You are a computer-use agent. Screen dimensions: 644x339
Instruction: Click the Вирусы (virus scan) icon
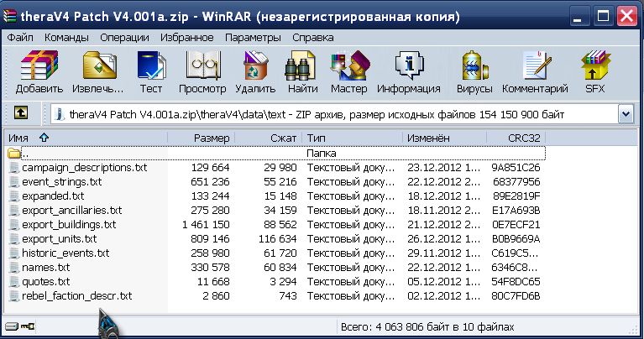point(474,65)
